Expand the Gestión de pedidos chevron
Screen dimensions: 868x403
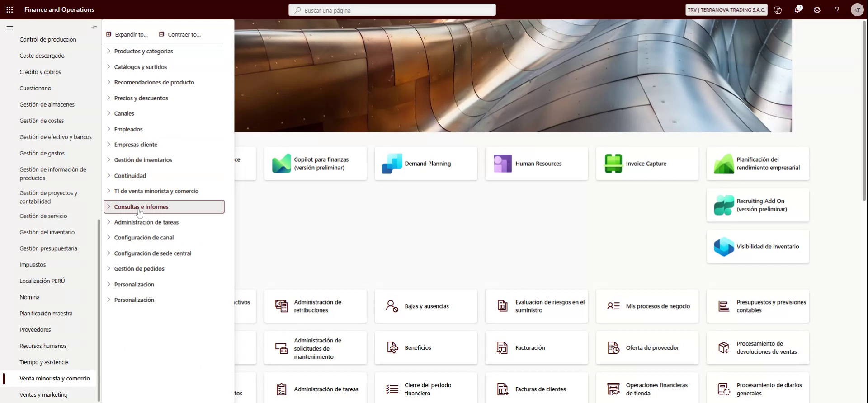click(x=108, y=269)
